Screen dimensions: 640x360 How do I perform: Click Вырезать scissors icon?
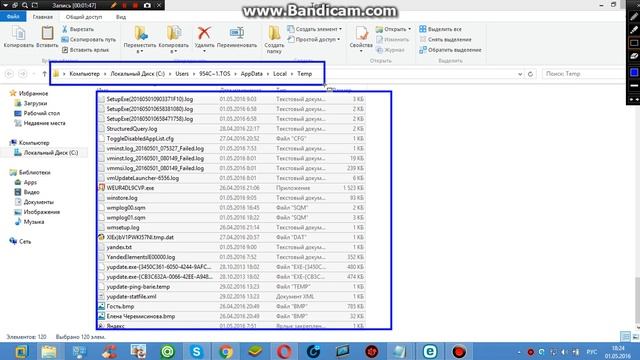(x=77, y=29)
